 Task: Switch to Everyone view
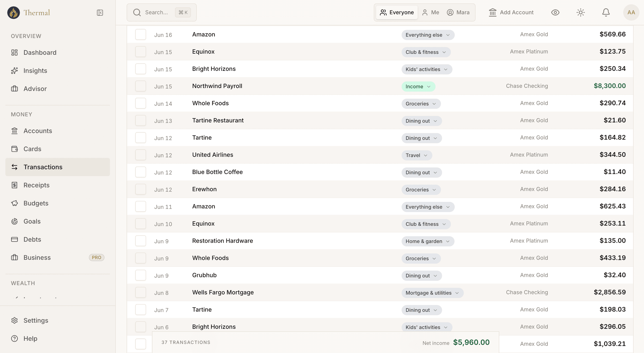pyautogui.click(x=397, y=12)
